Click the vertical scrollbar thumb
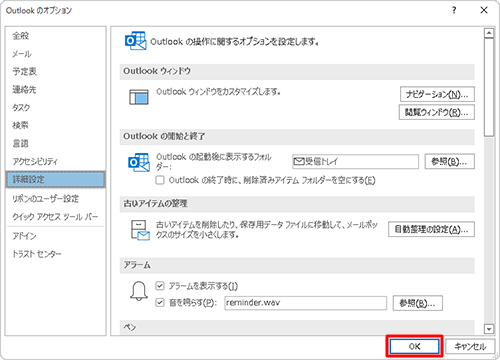The image size is (500, 360). click(489, 87)
